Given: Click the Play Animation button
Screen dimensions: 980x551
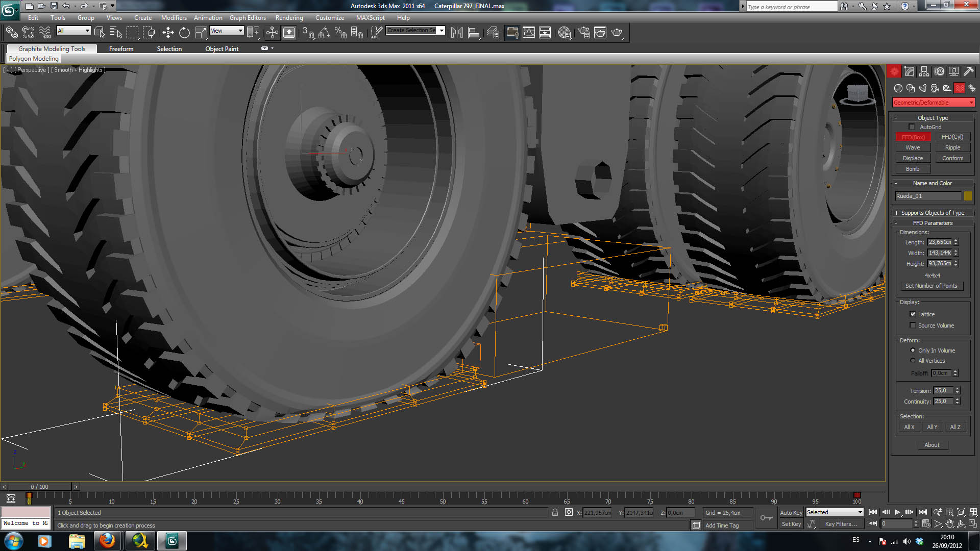Looking at the screenshot, I should (897, 512).
